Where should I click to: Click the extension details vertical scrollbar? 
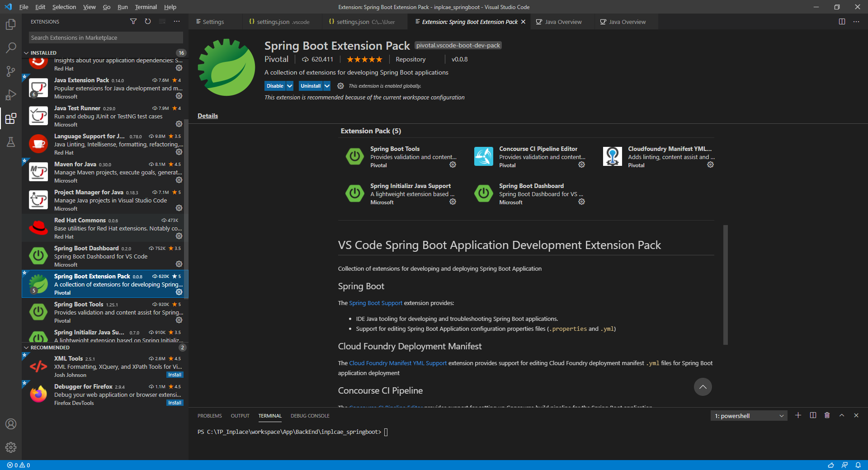(725, 285)
